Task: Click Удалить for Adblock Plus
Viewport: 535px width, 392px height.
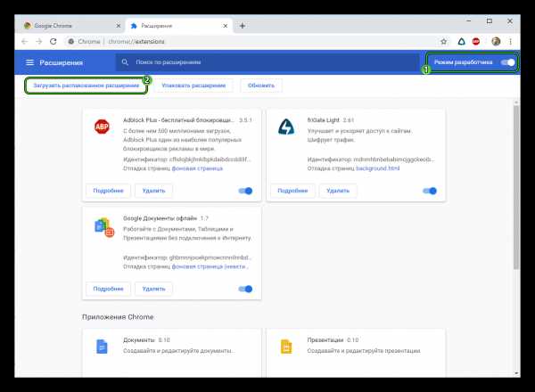Action: click(153, 191)
